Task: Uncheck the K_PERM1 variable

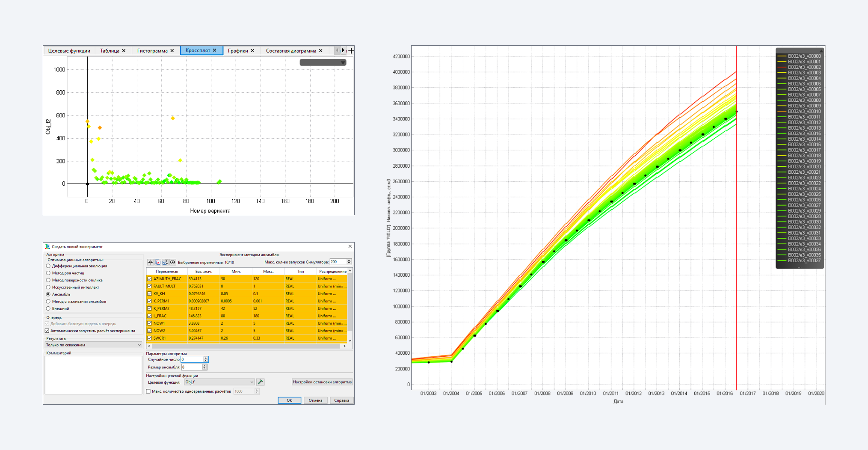Action: [150, 301]
